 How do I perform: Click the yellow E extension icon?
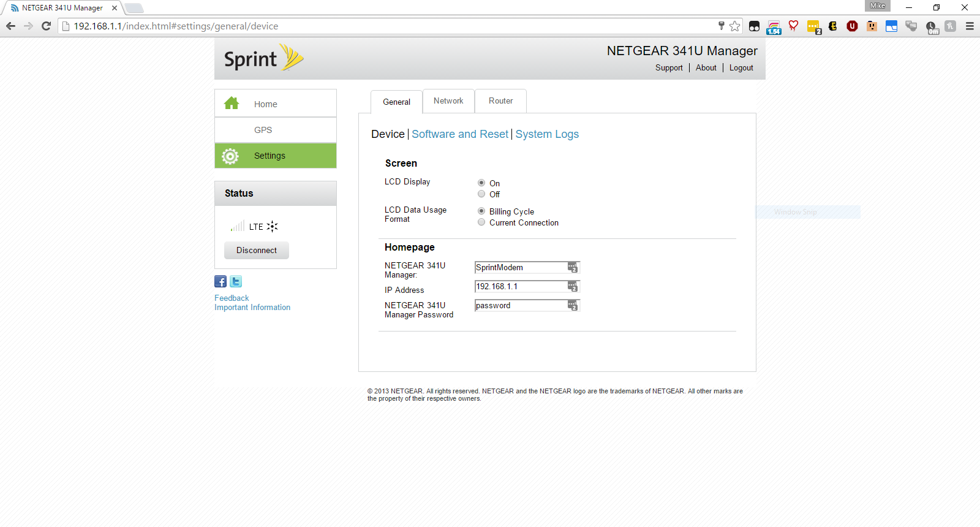(833, 26)
